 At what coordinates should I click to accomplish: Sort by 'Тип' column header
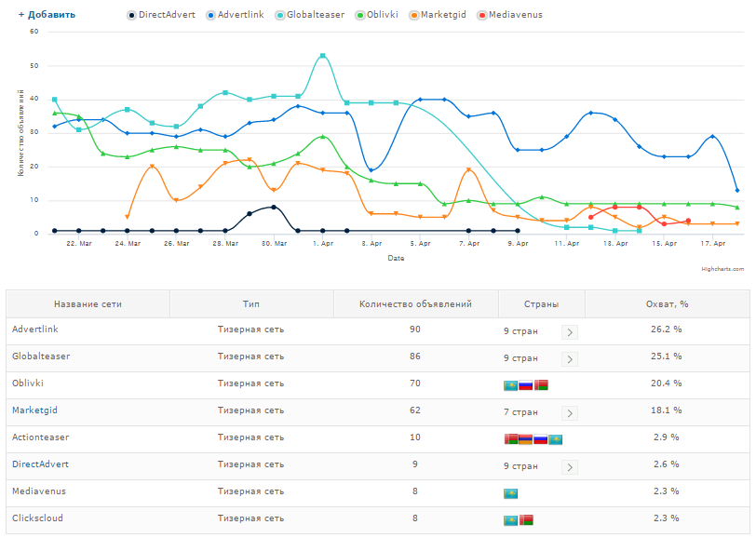[251, 304]
